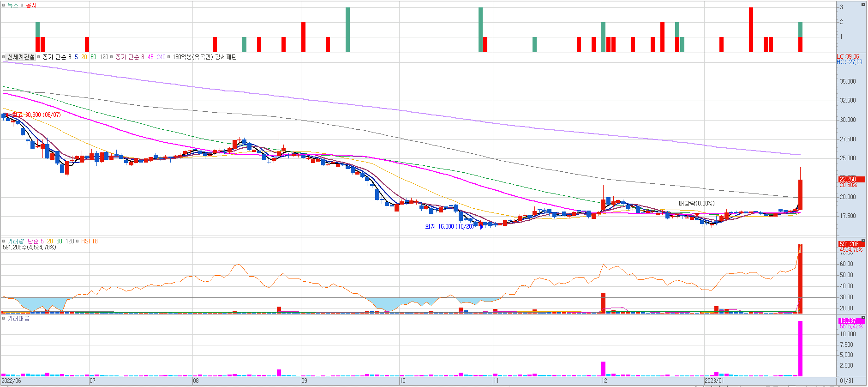Click the green 60 volume average label
868x387 pixels.
coord(59,241)
